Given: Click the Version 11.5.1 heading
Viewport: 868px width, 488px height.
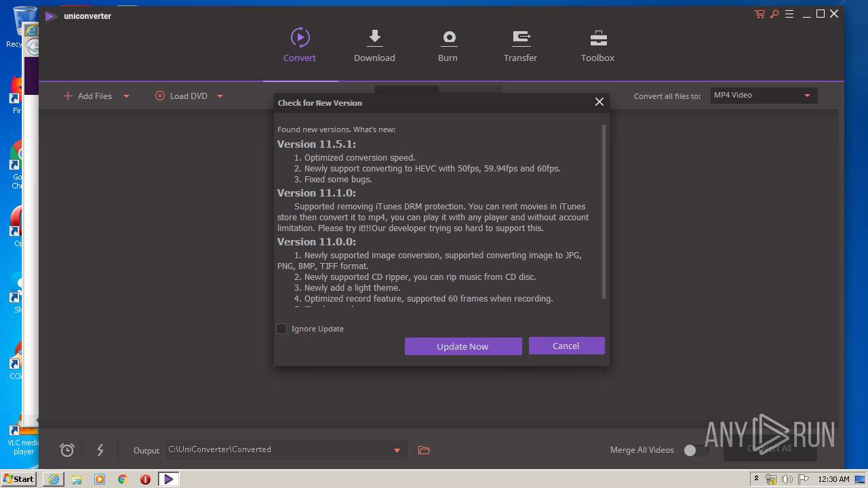Looking at the screenshot, I should 317,144.
